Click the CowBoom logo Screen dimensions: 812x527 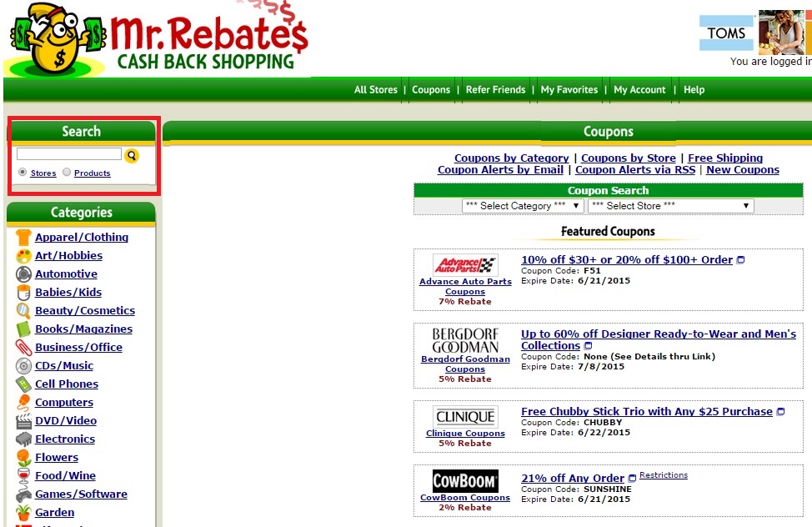465,481
